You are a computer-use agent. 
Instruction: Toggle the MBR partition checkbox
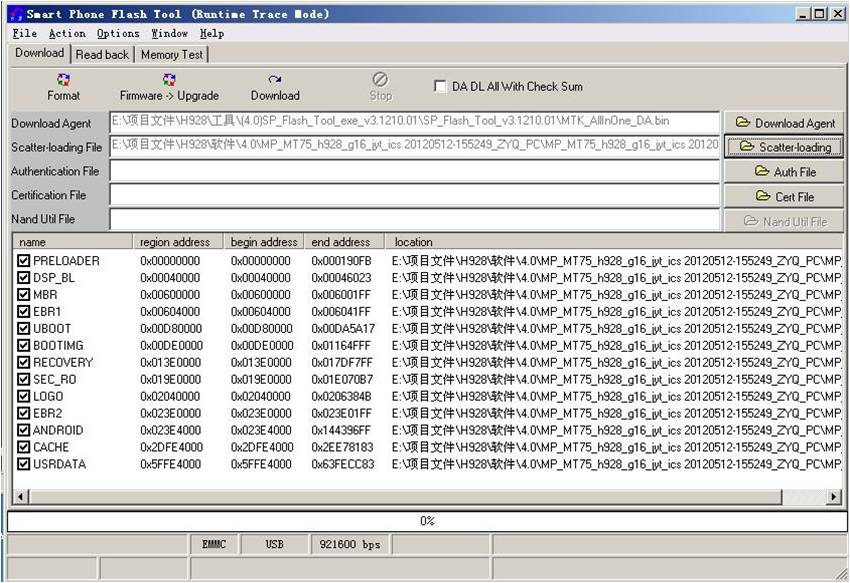tap(23, 294)
